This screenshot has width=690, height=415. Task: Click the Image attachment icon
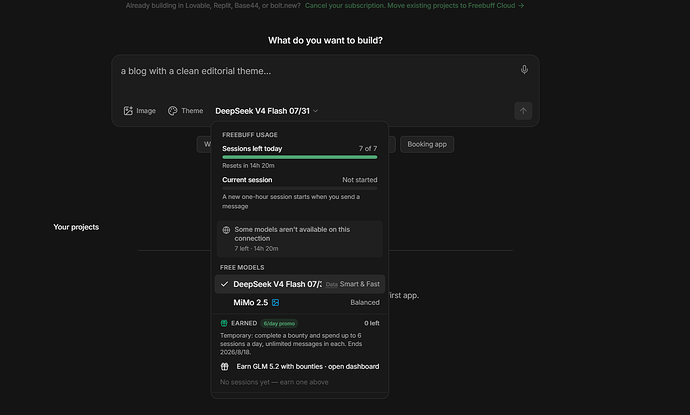pyautogui.click(x=128, y=111)
